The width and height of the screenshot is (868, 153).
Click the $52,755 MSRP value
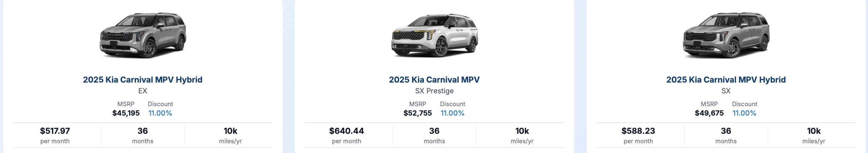click(x=417, y=113)
